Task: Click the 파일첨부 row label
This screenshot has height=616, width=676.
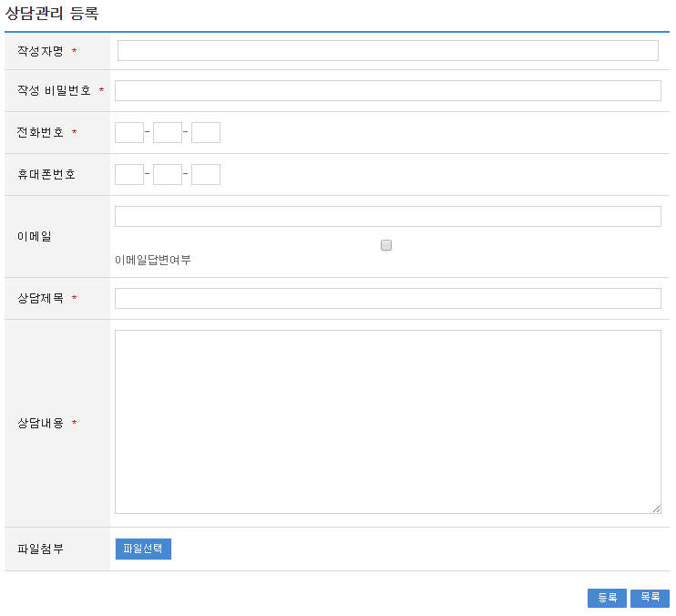Action: point(41,549)
